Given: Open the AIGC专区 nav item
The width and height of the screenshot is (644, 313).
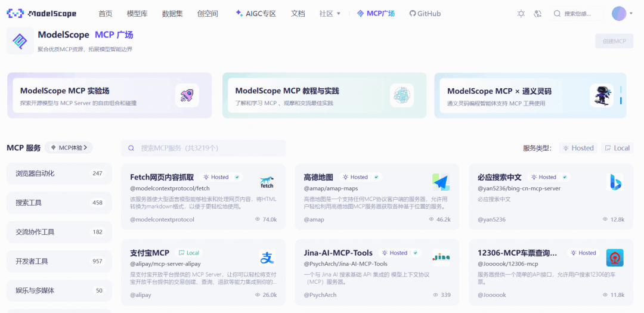Looking at the screenshot, I should pyautogui.click(x=255, y=14).
